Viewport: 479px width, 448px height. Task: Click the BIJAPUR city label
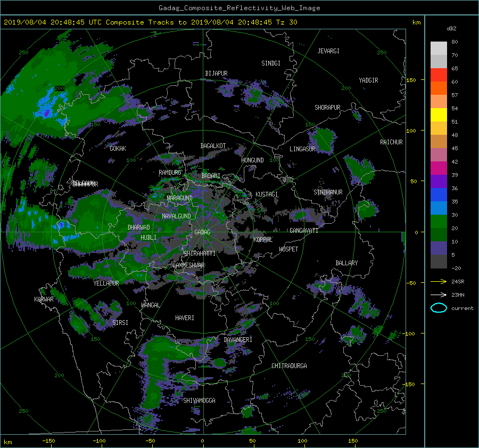pos(216,74)
